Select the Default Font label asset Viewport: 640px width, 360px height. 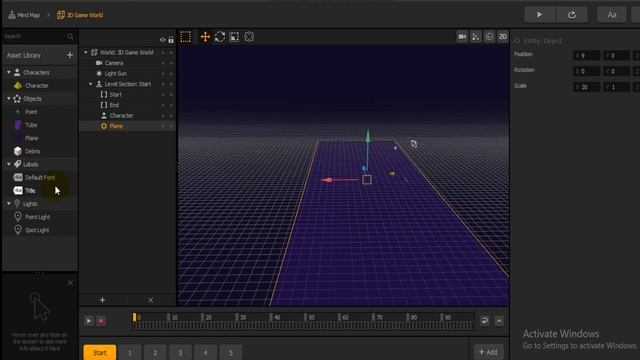[x=40, y=178]
